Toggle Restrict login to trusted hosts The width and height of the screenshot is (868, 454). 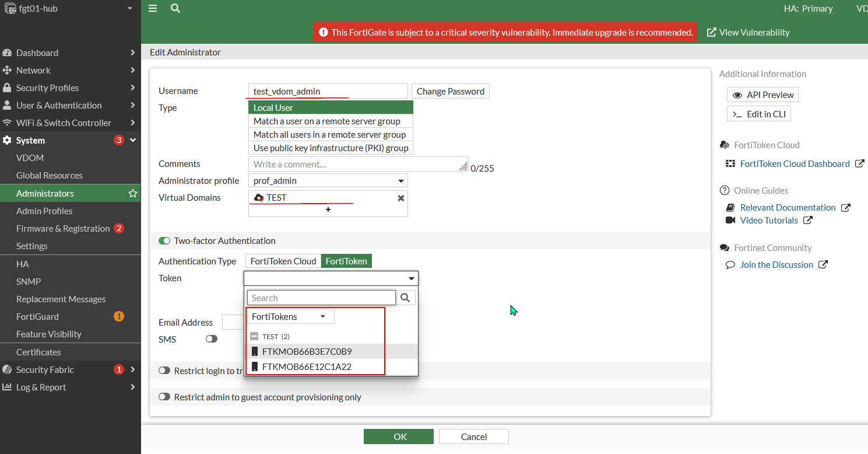(165, 371)
